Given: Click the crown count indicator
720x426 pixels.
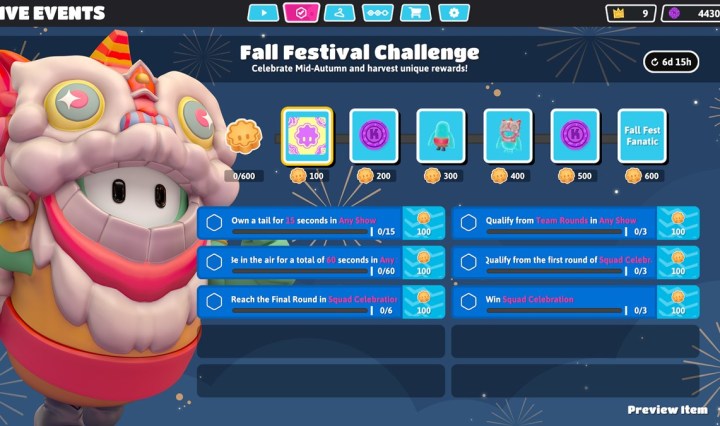Looking at the screenshot, I should (631, 13).
